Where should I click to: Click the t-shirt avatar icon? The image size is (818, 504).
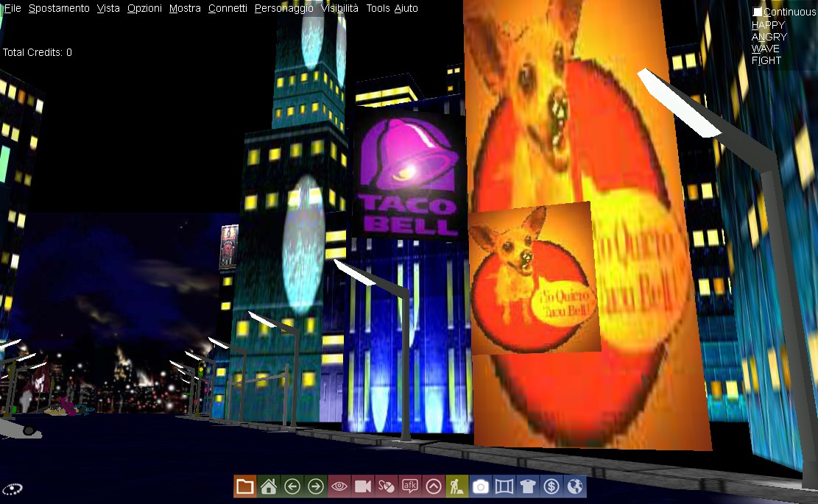[x=528, y=486]
